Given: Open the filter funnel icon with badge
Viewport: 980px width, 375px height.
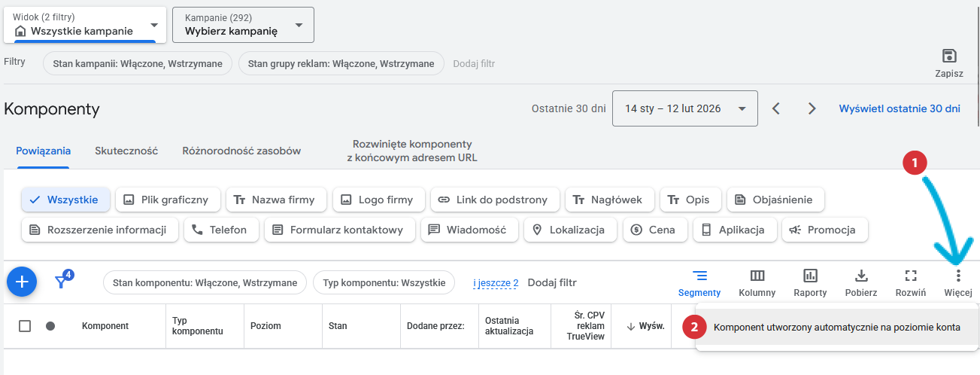Looking at the screenshot, I should (x=62, y=282).
